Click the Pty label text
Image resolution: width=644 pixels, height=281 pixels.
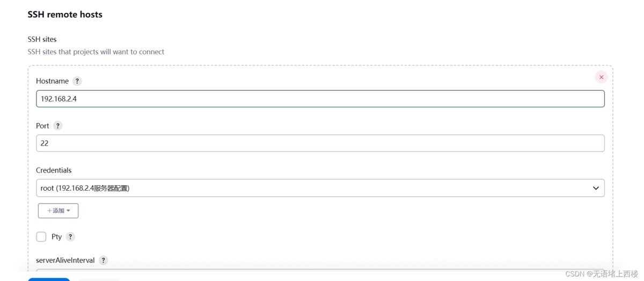click(x=56, y=237)
